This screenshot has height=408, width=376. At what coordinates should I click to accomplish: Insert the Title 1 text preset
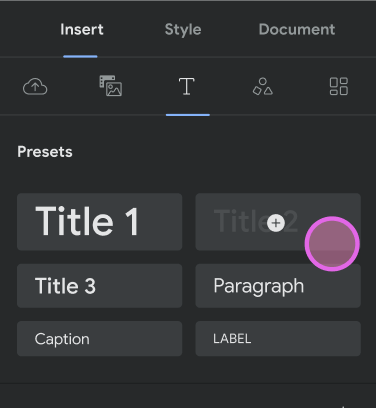99,222
